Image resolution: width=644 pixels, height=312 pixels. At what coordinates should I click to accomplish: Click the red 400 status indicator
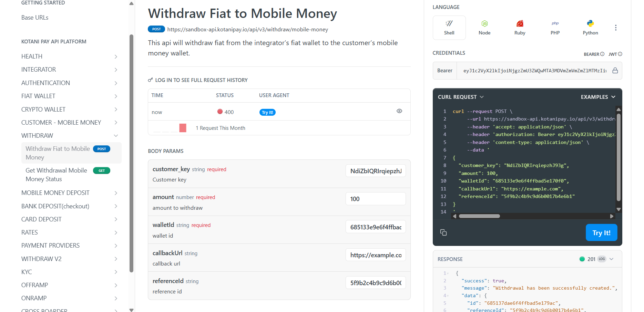click(220, 112)
